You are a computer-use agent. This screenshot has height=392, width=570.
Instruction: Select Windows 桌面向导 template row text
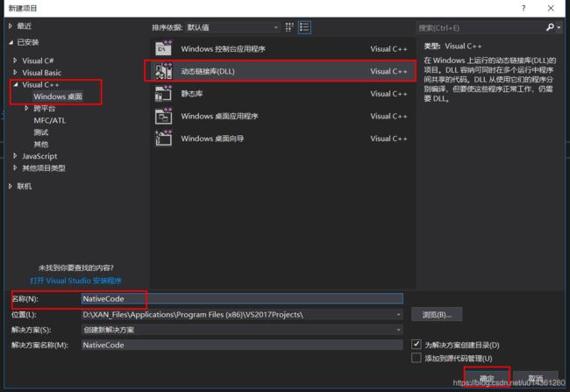click(212, 139)
